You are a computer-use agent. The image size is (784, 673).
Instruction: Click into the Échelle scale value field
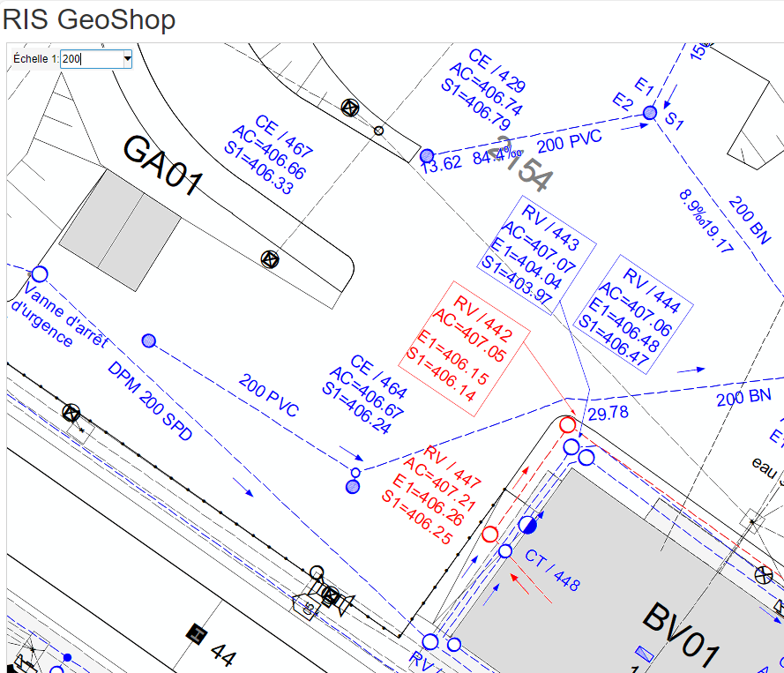click(91, 59)
